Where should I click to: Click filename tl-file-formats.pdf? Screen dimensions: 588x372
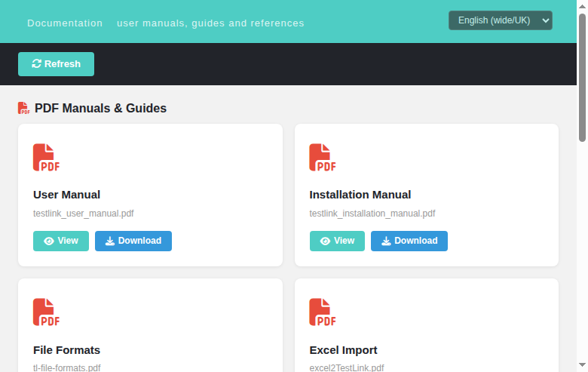pos(67,367)
